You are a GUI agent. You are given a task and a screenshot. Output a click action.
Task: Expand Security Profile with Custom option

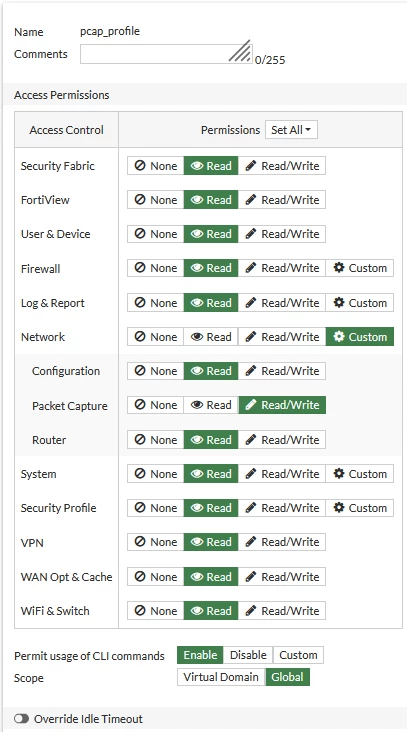pyautogui.click(x=359, y=508)
